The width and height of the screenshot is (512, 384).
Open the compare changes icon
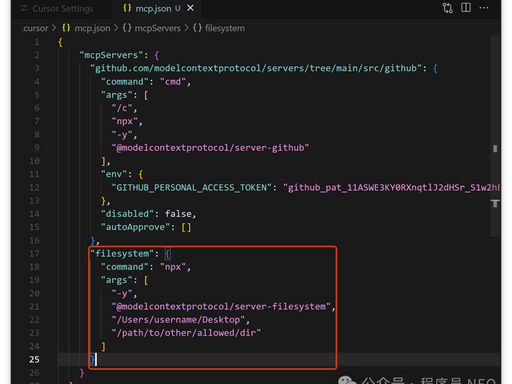click(x=447, y=8)
